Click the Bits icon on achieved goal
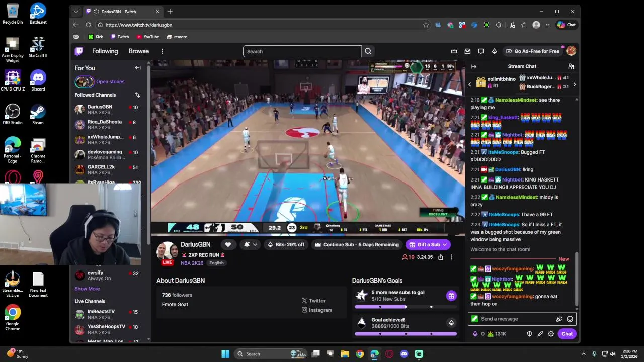The image size is (644, 362). [x=451, y=323]
